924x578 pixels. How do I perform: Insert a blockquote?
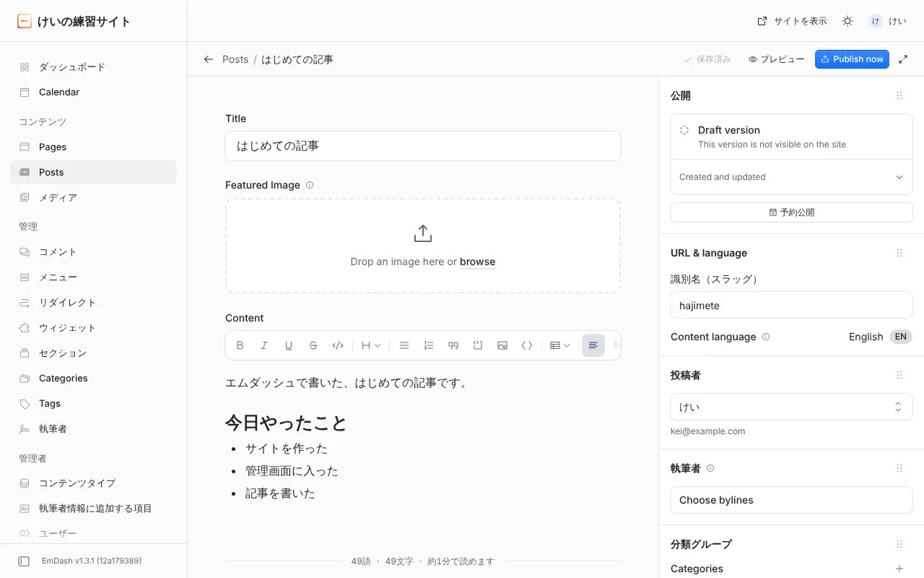point(453,345)
